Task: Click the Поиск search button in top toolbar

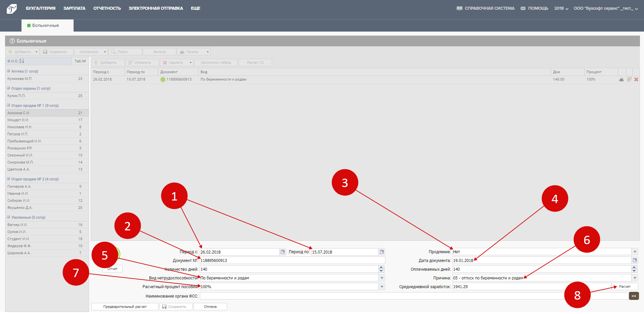Action: click(125, 52)
